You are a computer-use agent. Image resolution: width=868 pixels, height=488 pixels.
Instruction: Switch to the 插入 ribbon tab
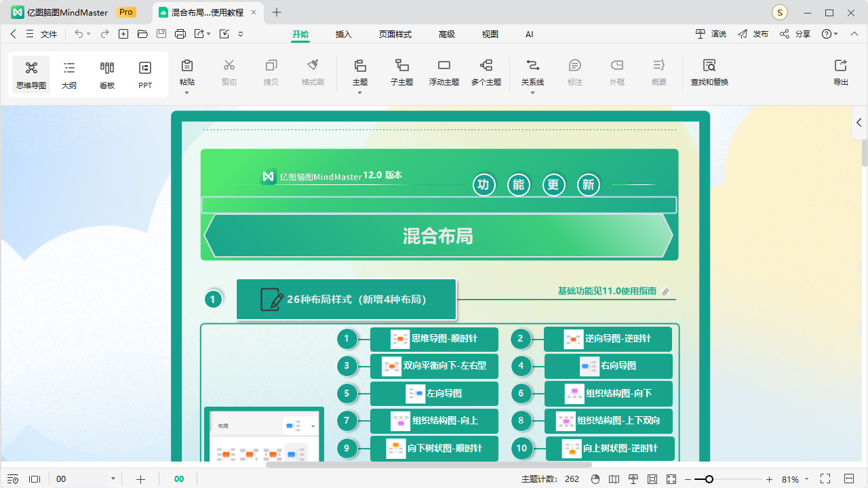(x=343, y=34)
